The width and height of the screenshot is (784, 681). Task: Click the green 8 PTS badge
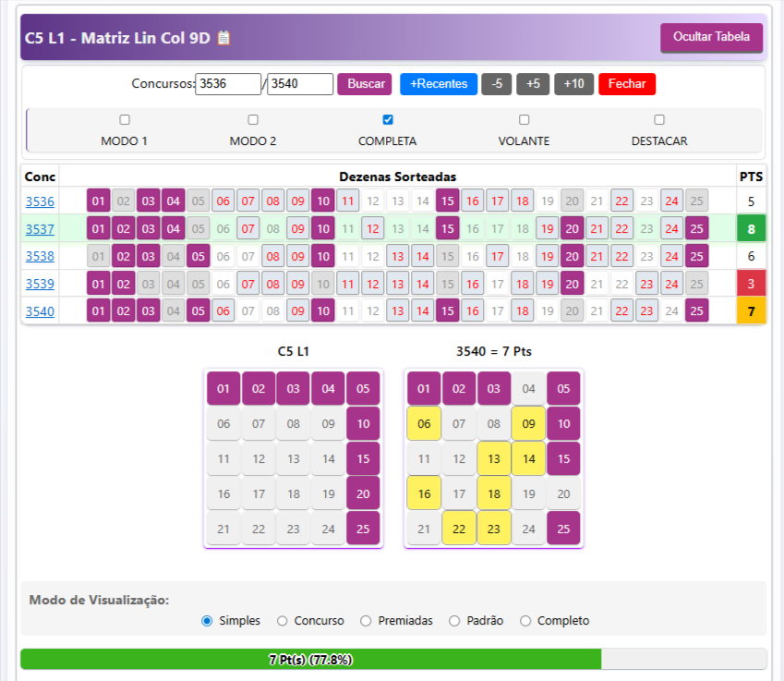[751, 228]
